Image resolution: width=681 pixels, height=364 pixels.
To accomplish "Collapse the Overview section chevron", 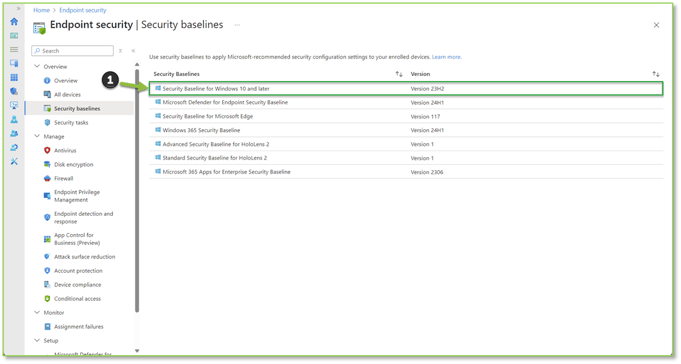I will tap(37, 66).
